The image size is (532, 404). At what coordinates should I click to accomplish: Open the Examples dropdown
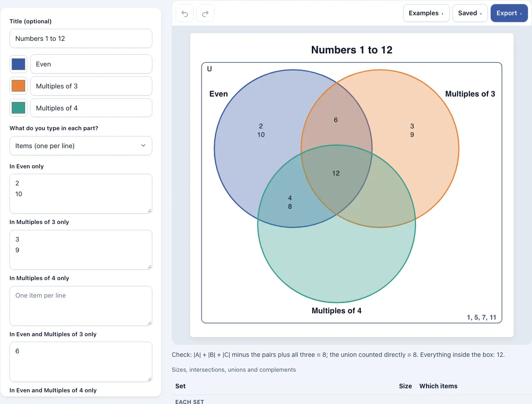pyautogui.click(x=426, y=13)
